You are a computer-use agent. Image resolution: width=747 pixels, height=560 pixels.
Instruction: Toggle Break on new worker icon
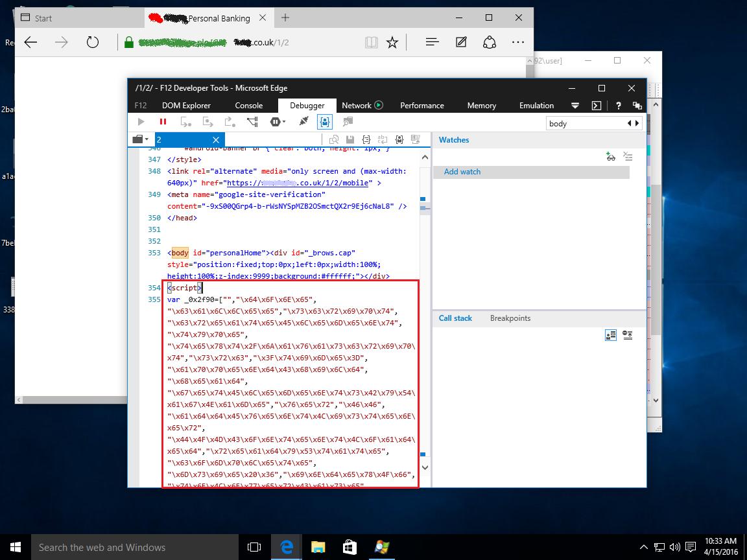[252, 121]
